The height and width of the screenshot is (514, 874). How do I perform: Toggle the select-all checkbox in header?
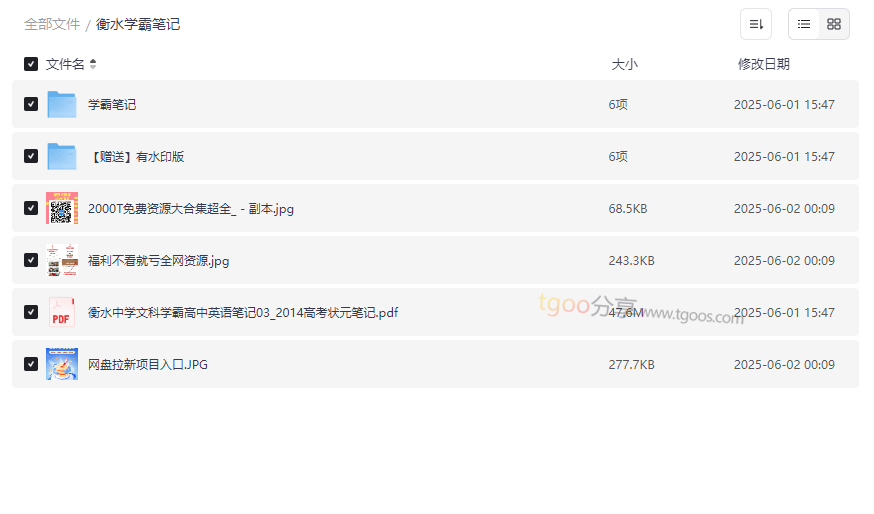[31, 64]
